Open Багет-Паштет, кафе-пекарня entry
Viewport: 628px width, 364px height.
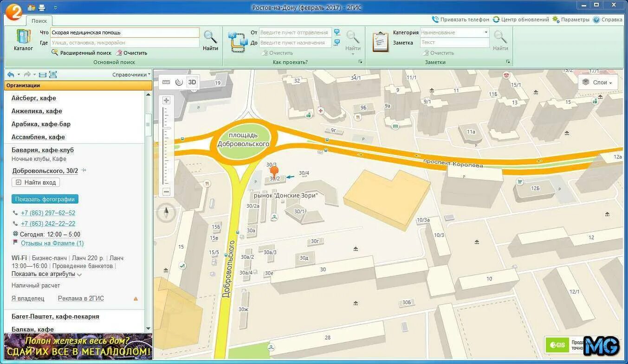55,316
